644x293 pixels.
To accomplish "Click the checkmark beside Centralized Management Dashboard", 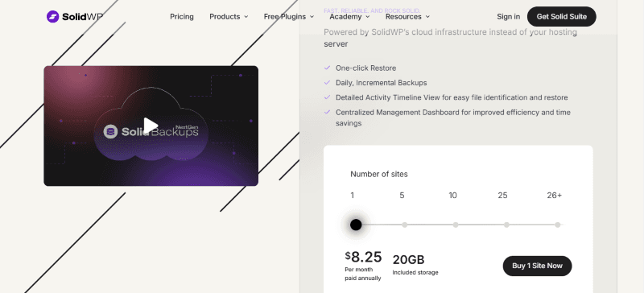I will [x=327, y=112].
